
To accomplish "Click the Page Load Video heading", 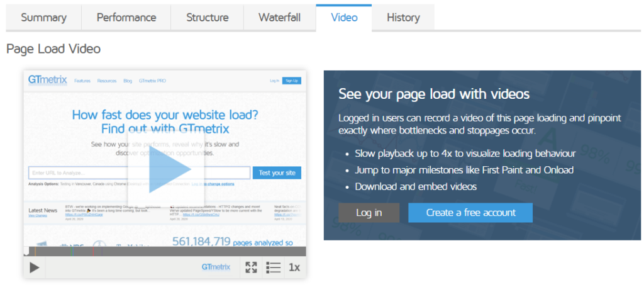I will [x=53, y=49].
